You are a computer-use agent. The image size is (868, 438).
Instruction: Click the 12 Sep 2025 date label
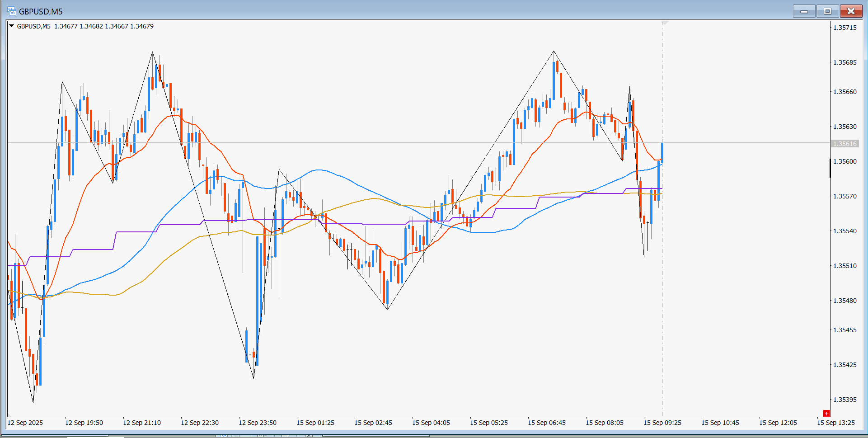pyautogui.click(x=25, y=423)
